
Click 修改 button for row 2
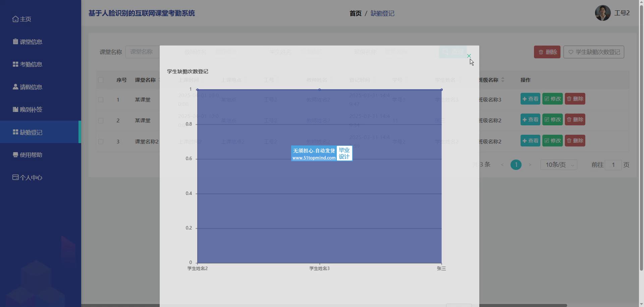pos(552,120)
